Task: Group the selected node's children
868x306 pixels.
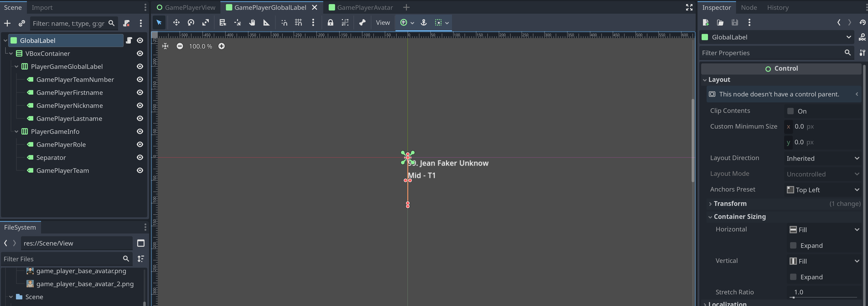Action: click(x=345, y=23)
